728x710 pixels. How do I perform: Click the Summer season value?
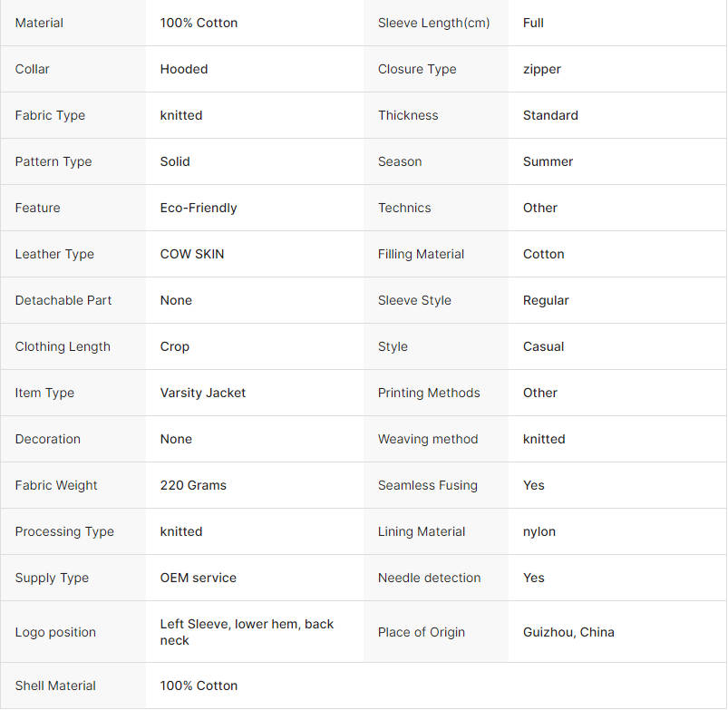click(x=548, y=161)
